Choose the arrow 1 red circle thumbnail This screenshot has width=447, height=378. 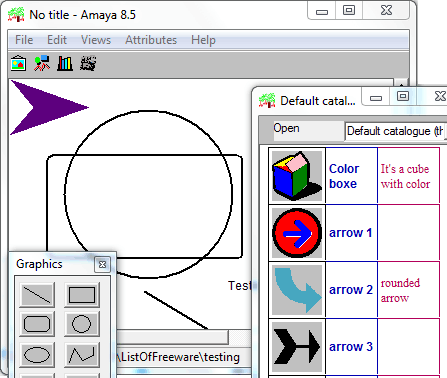coord(297,233)
